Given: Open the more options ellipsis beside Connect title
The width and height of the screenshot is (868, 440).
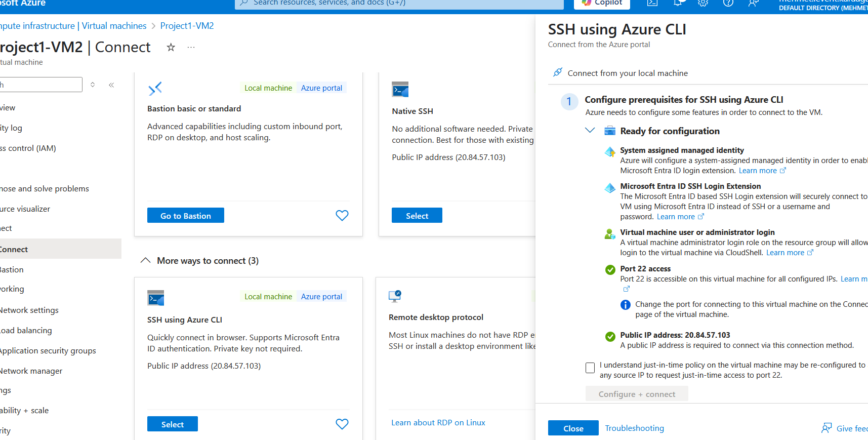Looking at the screenshot, I should pyautogui.click(x=191, y=47).
